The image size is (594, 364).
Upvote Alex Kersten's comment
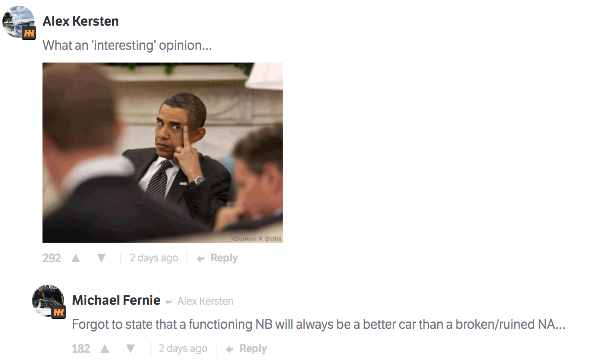[76, 258]
